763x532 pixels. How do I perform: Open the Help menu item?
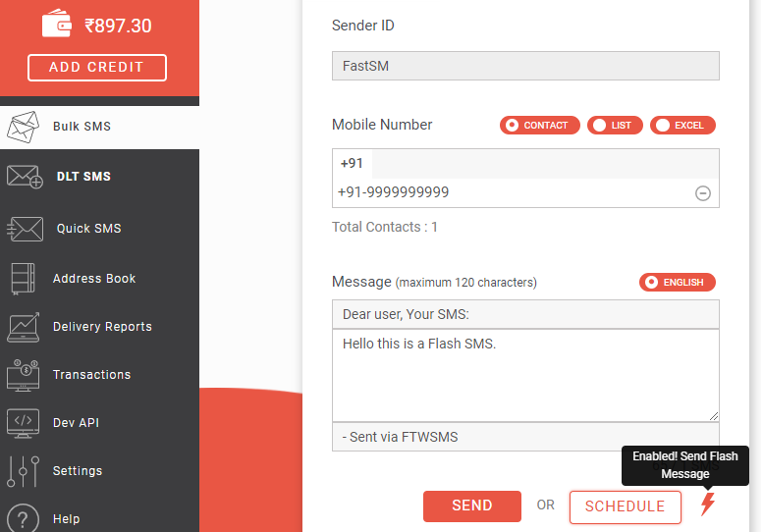point(66,519)
